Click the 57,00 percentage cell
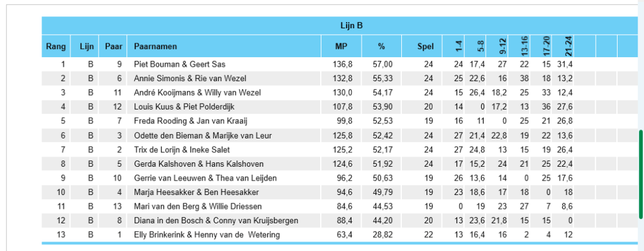The image size is (644, 251). pos(383,65)
